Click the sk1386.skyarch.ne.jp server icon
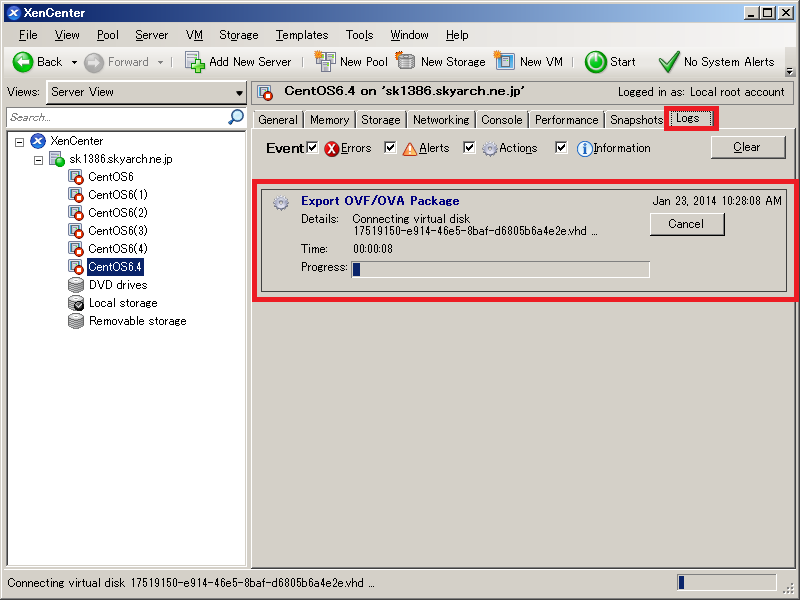Screen dimensions: 800x600 57,159
